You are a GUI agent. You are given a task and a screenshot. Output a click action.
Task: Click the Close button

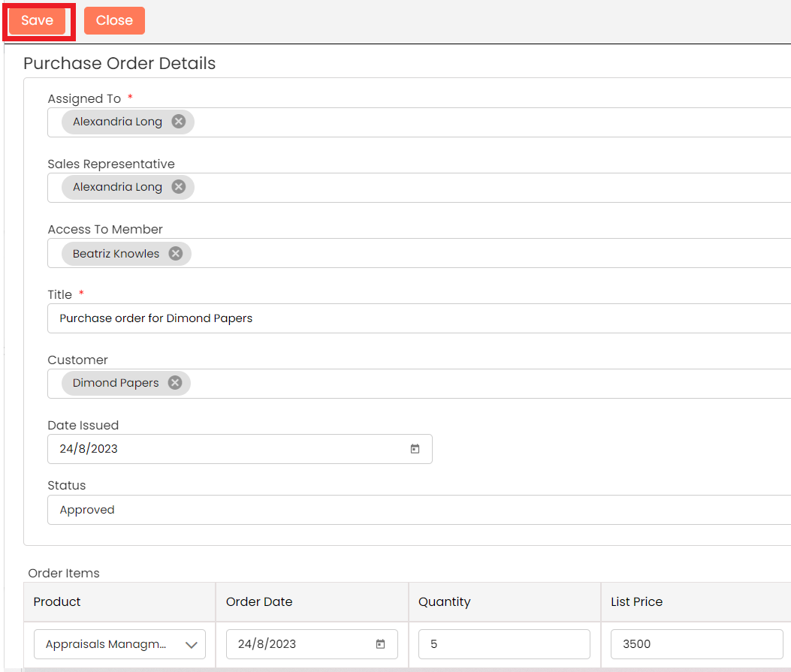[114, 21]
